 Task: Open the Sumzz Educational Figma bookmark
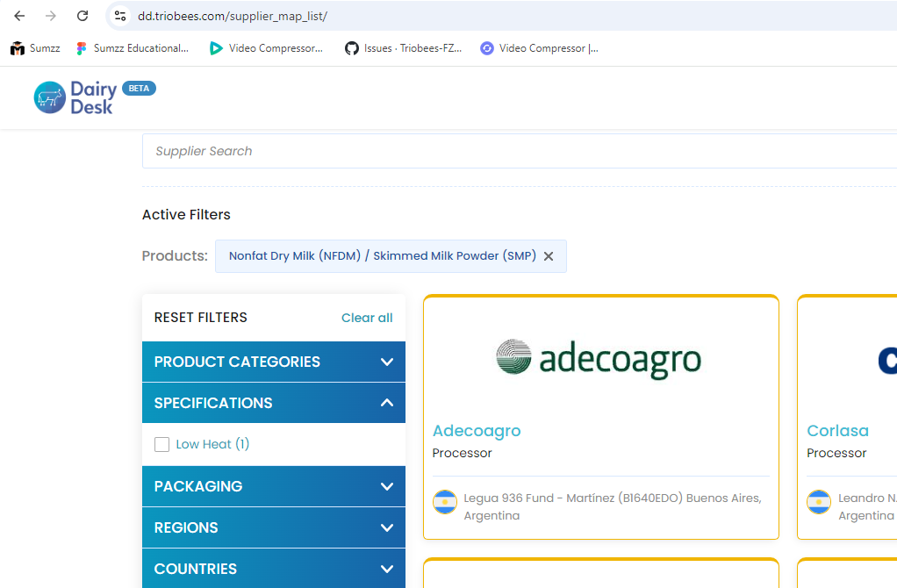click(133, 48)
